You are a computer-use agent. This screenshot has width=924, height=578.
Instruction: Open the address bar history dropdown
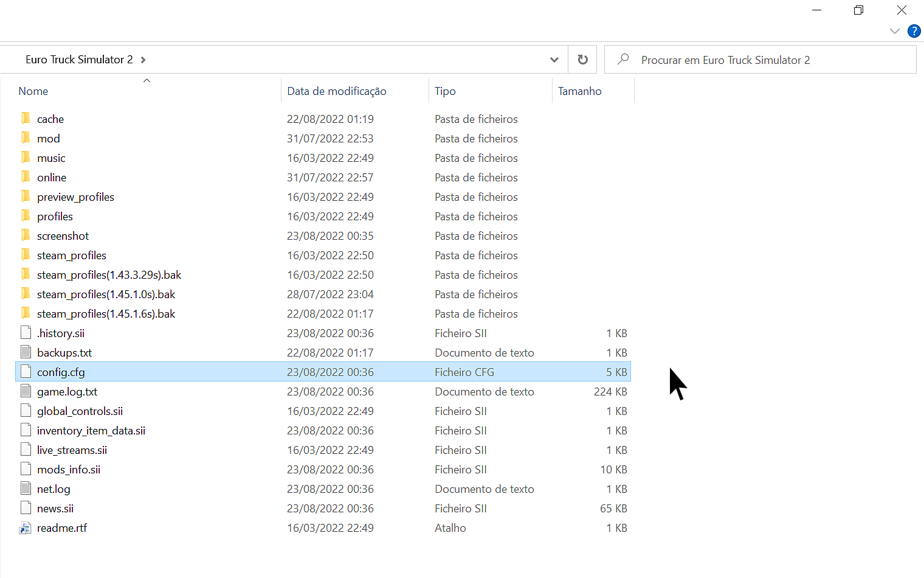pos(554,60)
